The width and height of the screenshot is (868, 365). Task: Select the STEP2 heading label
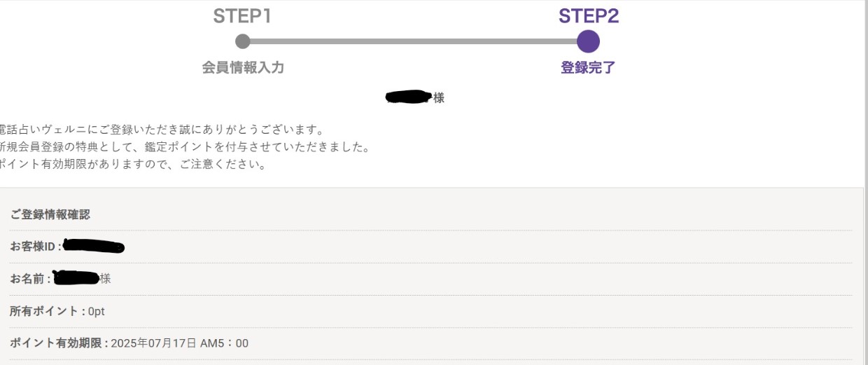[x=589, y=16]
